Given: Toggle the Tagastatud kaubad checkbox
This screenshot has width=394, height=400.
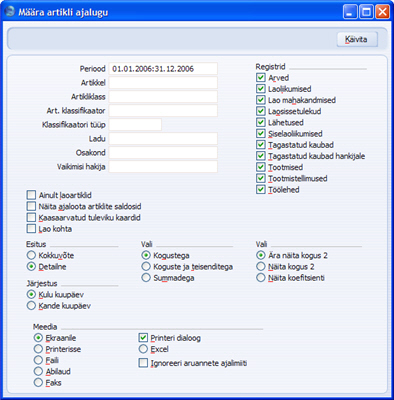Looking at the screenshot, I should (x=261, y=145).
